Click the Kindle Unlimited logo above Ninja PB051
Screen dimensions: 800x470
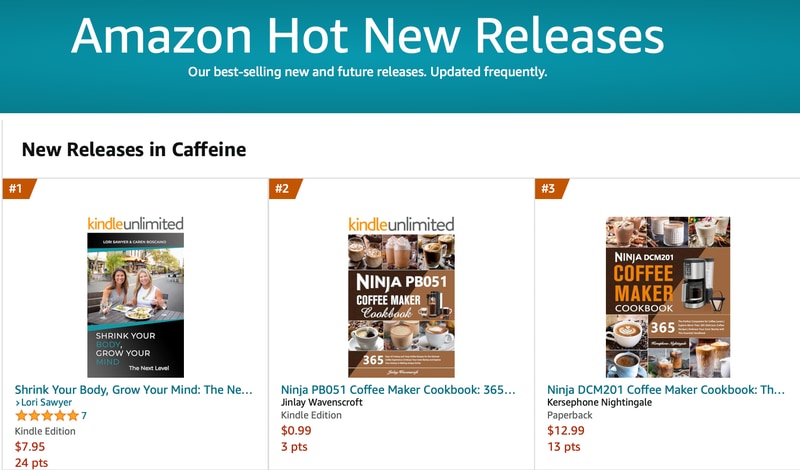401,224
